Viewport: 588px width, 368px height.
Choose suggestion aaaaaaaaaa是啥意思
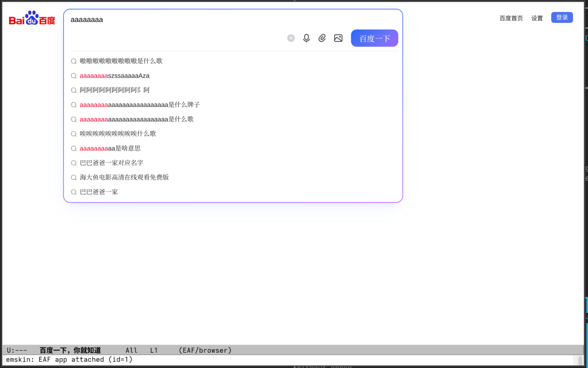110,148
